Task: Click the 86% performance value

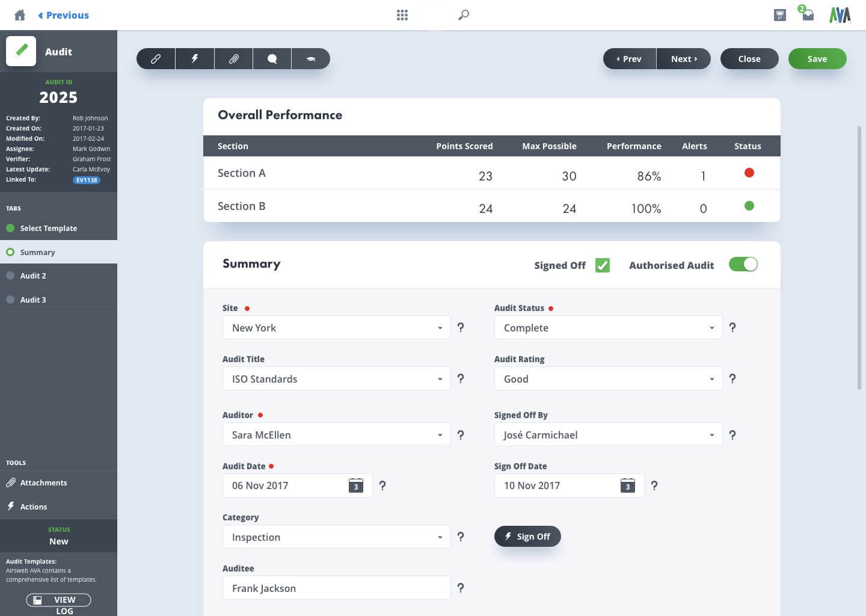Action: click(649, 176)
